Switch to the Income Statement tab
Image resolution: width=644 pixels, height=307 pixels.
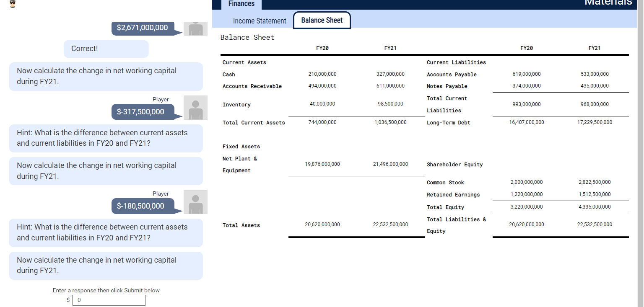[260, 21]
